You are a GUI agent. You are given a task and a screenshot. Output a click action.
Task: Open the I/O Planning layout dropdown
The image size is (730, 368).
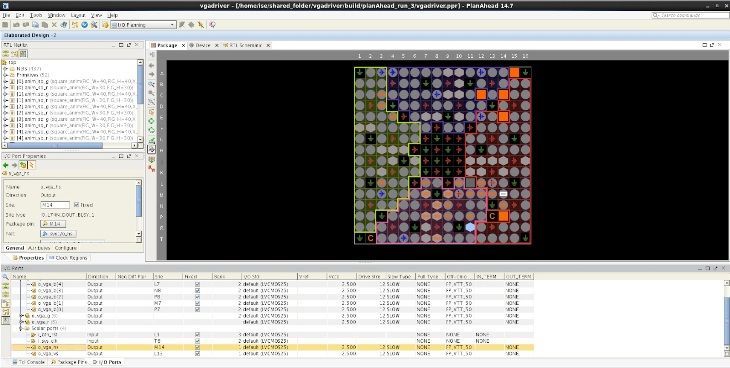click(143, 25)
